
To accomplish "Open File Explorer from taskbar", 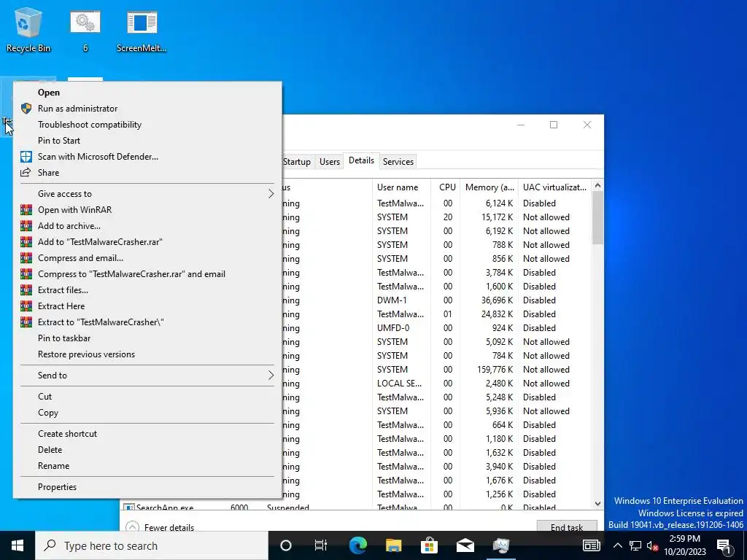I will tap(393, 545).
